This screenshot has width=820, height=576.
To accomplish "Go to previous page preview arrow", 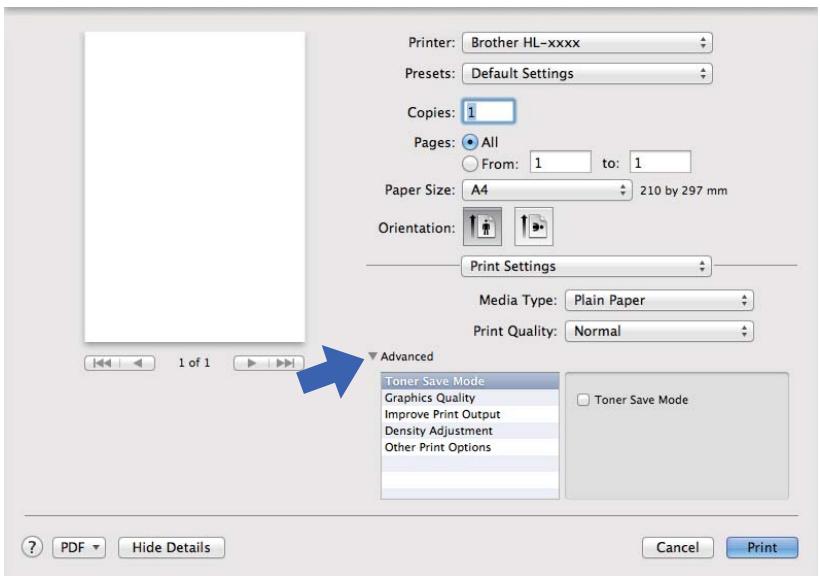I will click(138, 363).
